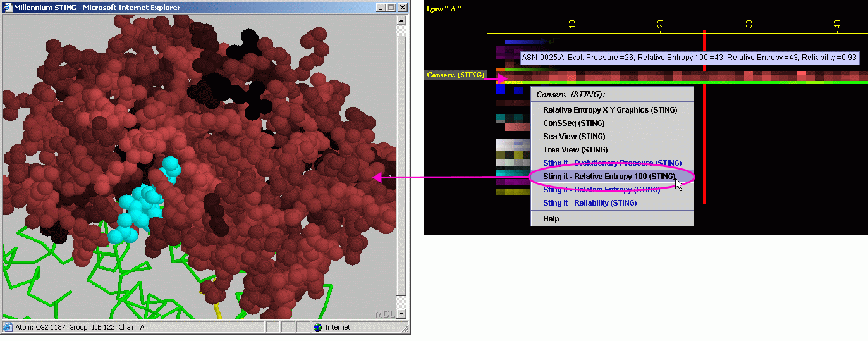Click the sequence ruler mark 20
The width and height of the screenshot is (868, 341).
coord(660,23)
